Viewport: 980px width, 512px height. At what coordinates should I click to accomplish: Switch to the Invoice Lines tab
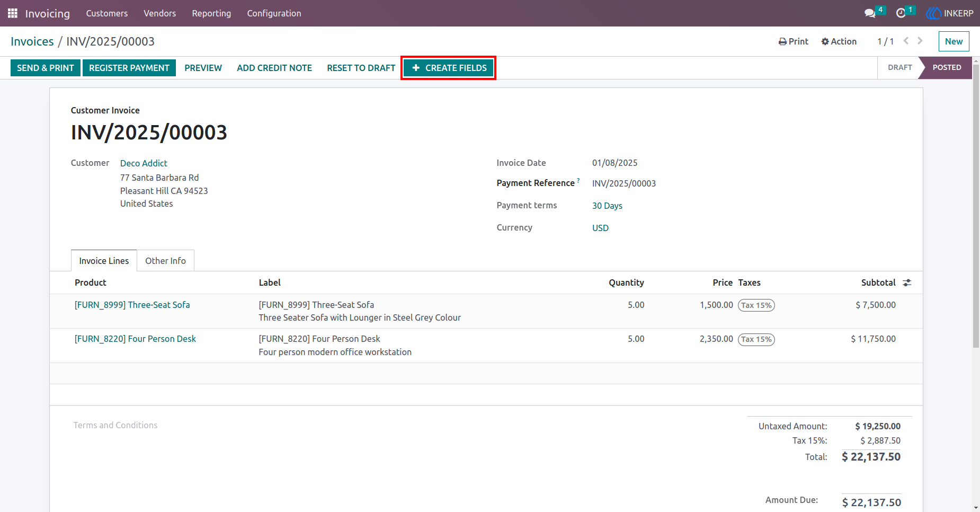(x=104, y=261)
